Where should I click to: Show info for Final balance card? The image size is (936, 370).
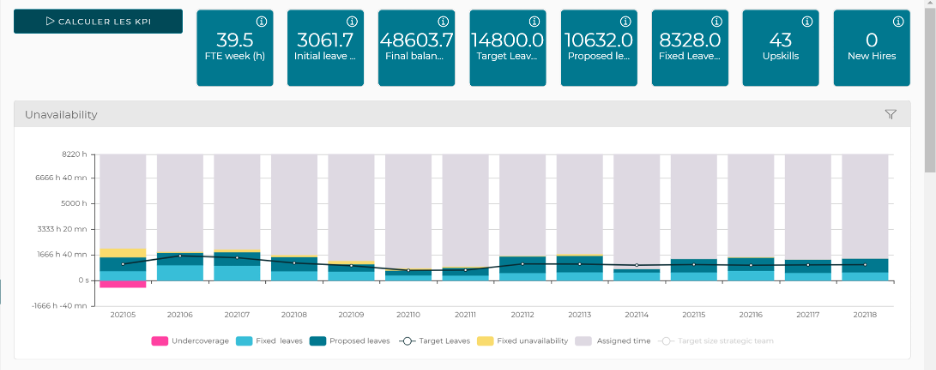(443, 21)
